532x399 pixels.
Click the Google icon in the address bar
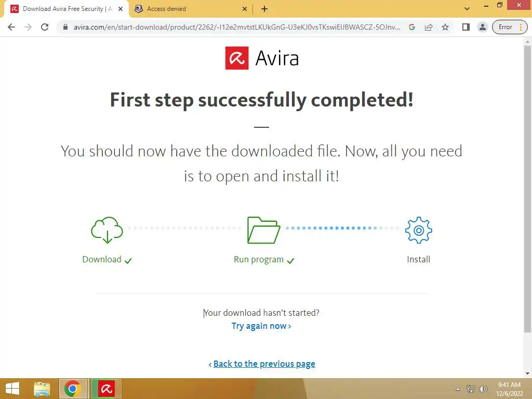point(412,27)
